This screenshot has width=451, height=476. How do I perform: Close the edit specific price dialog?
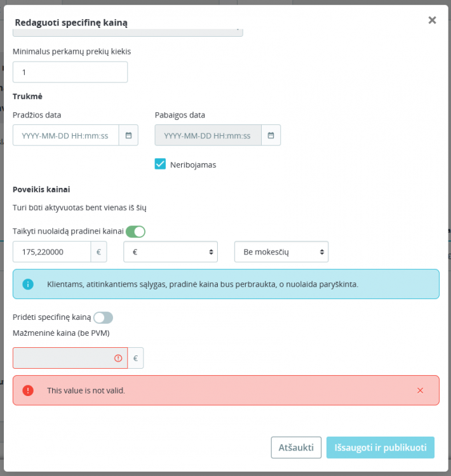[x=432, y=20]
